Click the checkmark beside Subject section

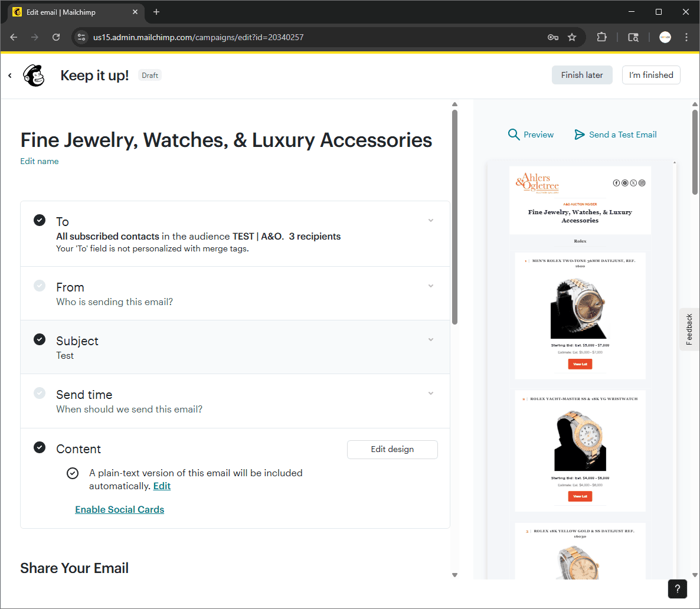(40, 339)
